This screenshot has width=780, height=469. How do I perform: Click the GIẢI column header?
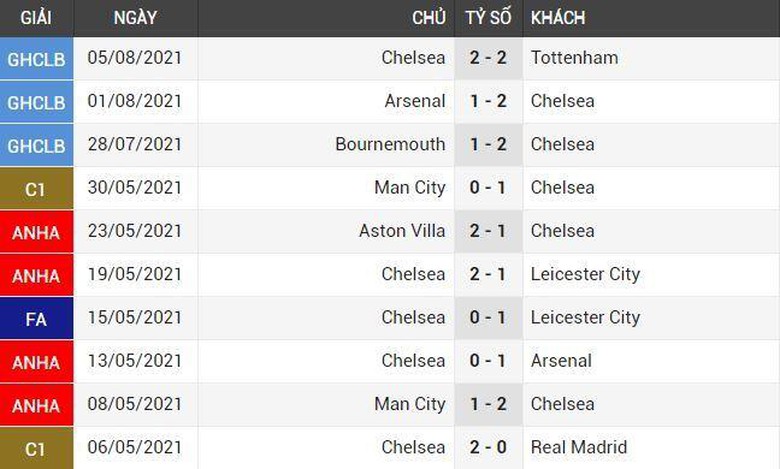(x=36, y=18)
